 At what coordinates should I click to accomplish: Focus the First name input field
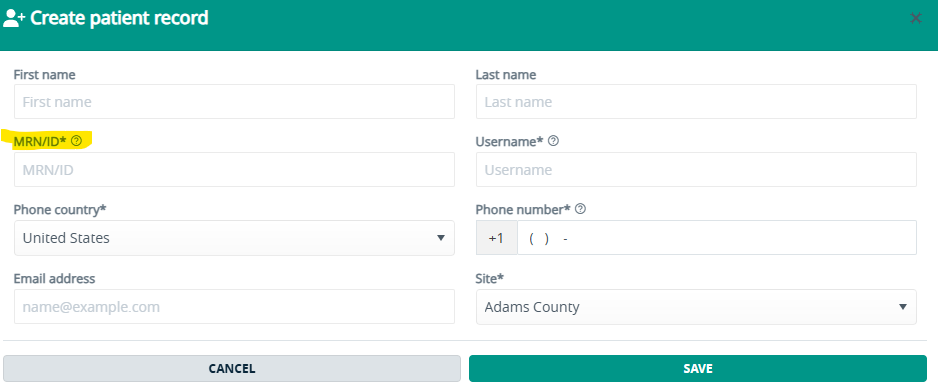coord(234,102)
